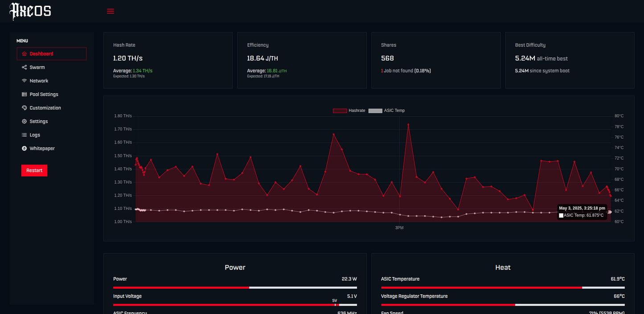Click the Customization palette icon
Screen dimensions: 644x314
coord(25,108)
